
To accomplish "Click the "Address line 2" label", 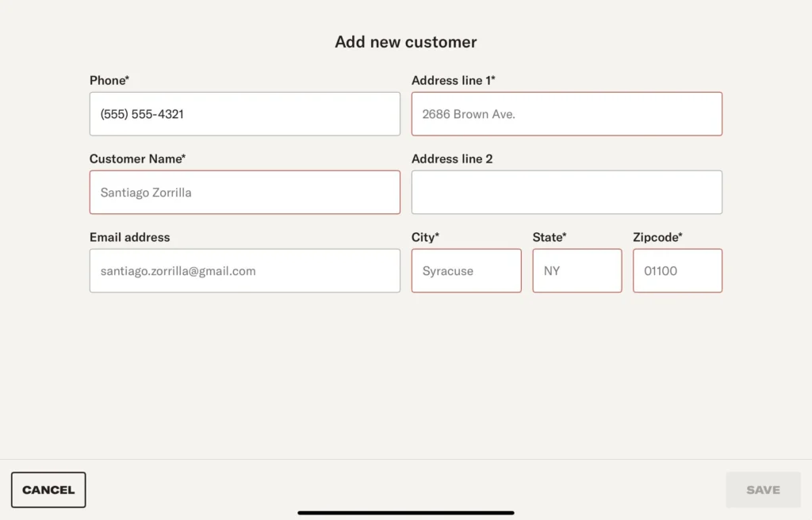I will [452, 159].
